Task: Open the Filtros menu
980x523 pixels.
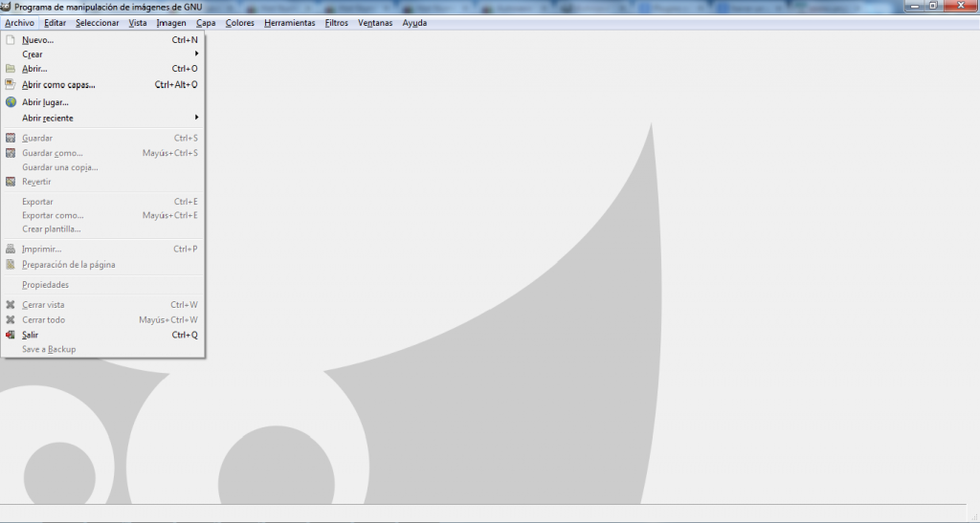Action: 336,23
